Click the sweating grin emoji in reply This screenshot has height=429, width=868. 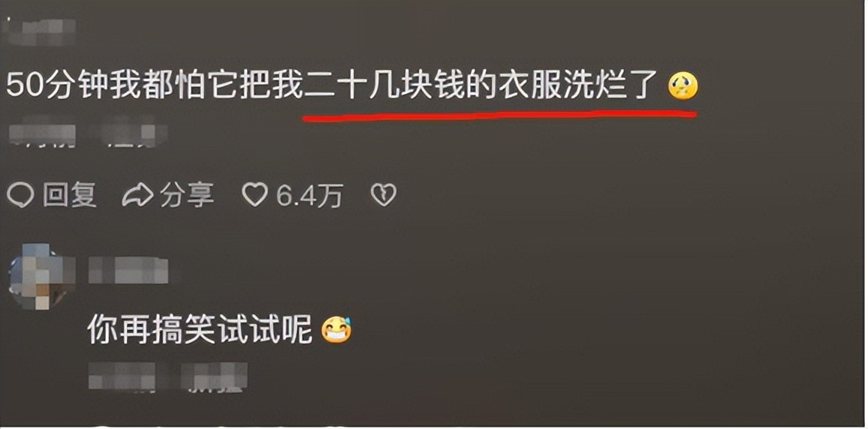(336, 331)
